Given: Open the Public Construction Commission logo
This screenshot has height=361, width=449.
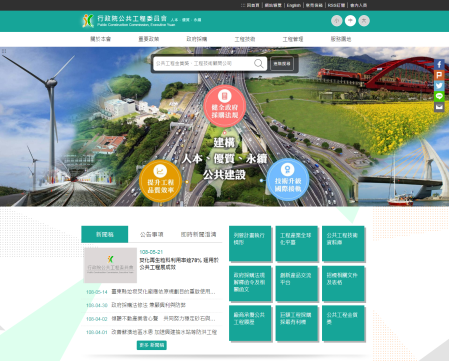Looking at the screenshot, I should [x=142, y=21].
